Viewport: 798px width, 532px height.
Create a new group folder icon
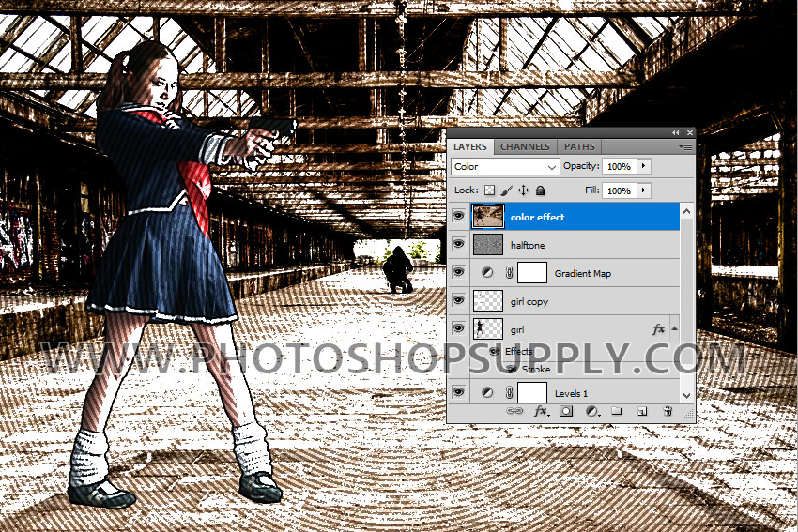pyautogui.click(x=616, y=411)
